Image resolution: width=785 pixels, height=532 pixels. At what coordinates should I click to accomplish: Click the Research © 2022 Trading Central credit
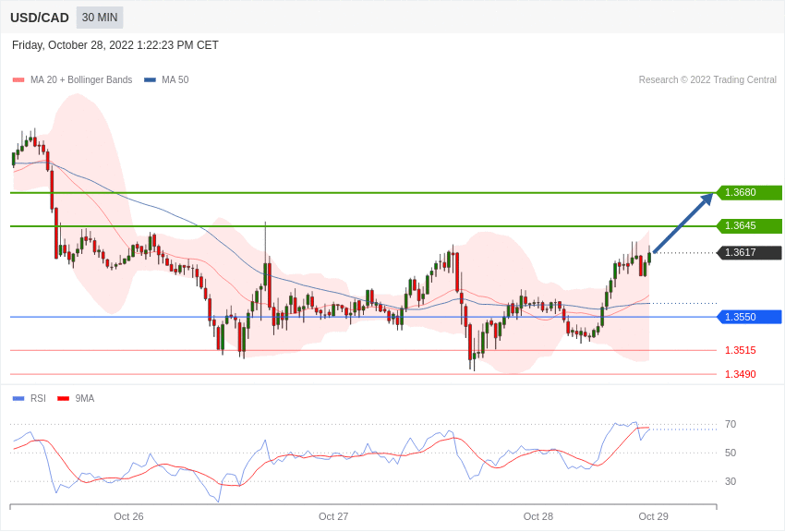click(707, 80)
